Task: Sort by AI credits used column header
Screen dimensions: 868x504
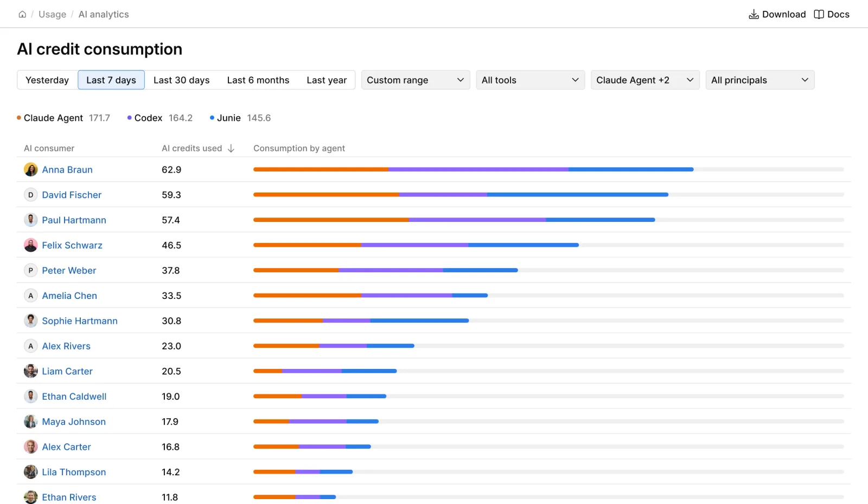Action: (x=192, y=149)
